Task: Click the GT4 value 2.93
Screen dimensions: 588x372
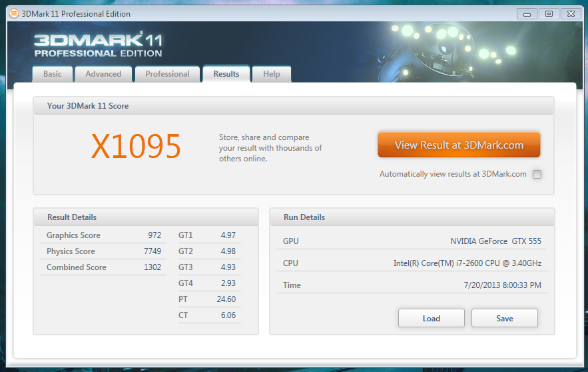Action: tap(228, 283)
